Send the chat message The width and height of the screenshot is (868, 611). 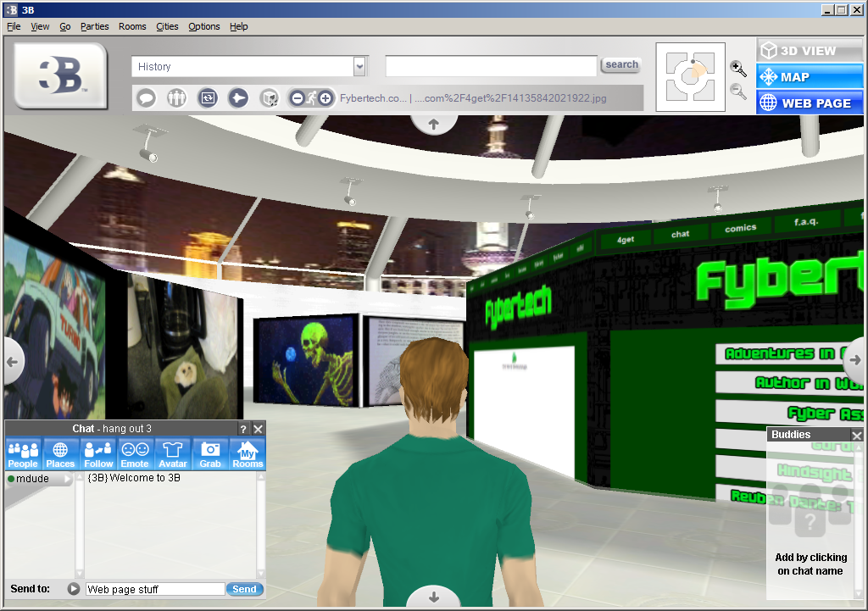point(244,590)
